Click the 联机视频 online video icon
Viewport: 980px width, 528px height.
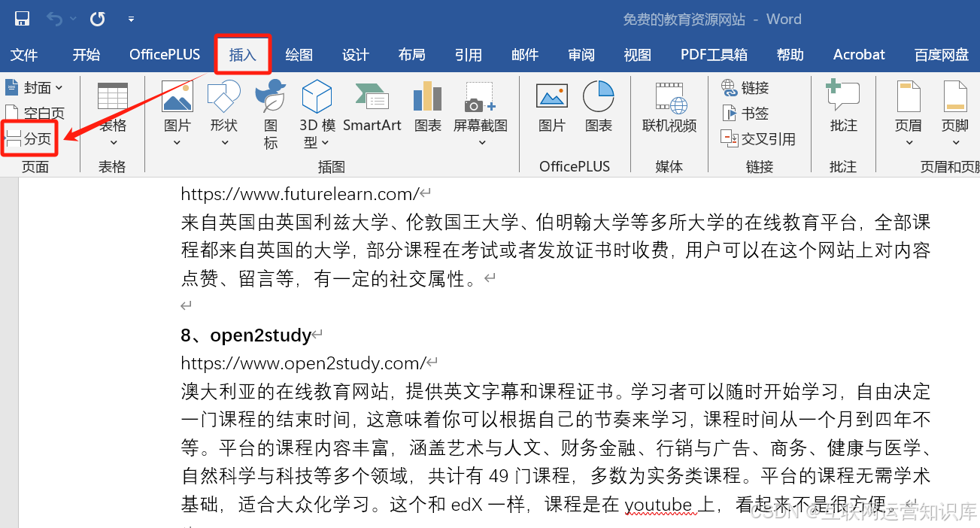coord(669,98)
